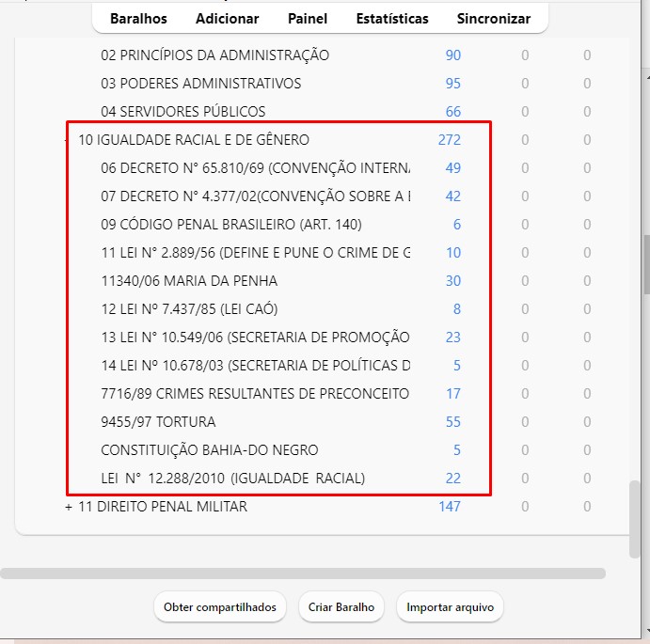Click new-card count 66

453,112
